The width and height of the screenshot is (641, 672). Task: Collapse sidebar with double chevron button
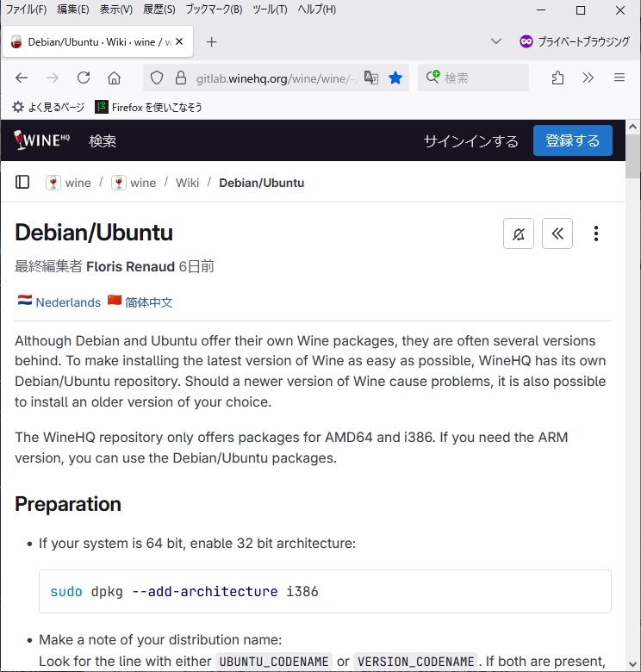tap(557, 233)
